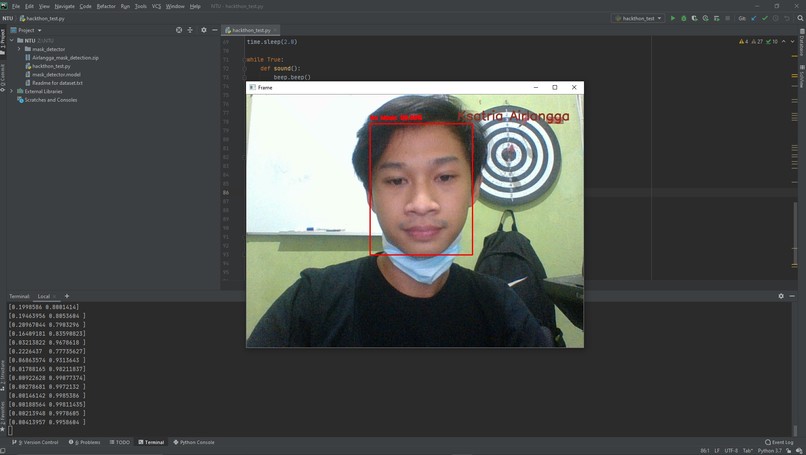The height and width of the screenshot is (455, 806).
Task: Expand the mask_detector folder
Action: 20,49
